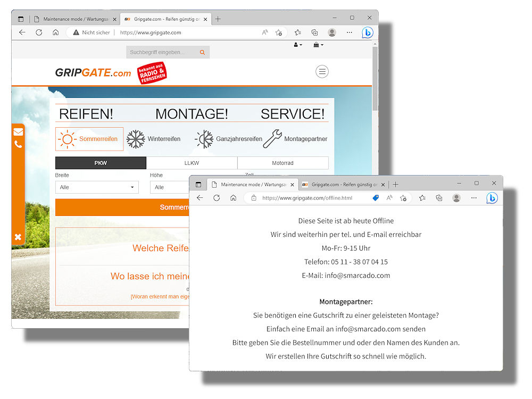
Task: Add a new tab in the rear browser window
Action: point(218,19)
